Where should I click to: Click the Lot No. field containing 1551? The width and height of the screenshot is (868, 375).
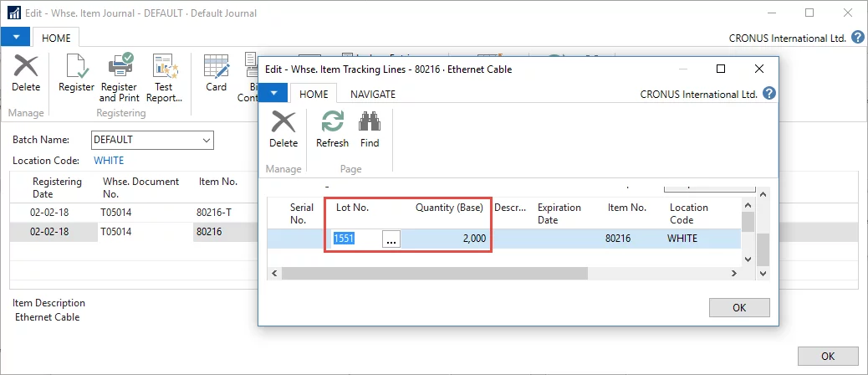click(x=355, y=239)
